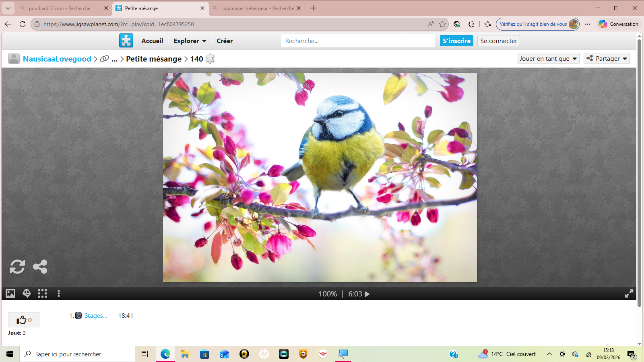This screenshot has height=362, width=644.
Task: Open the Jouer en tant que dropdown
Action: (548, 59)
